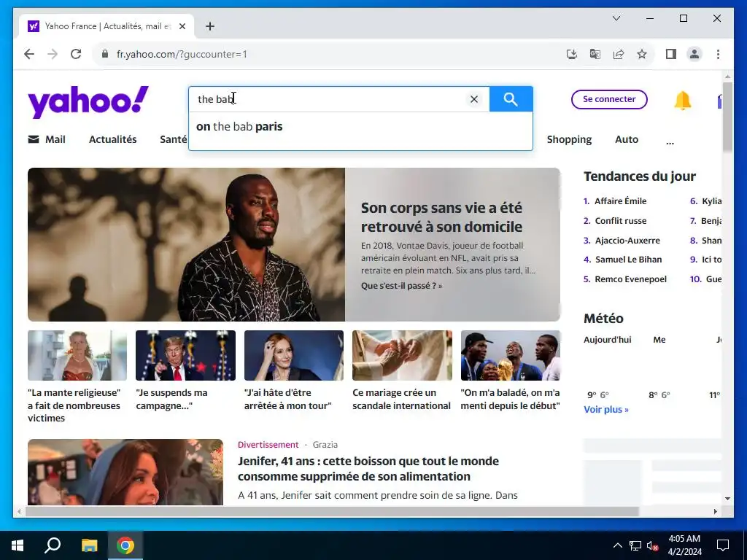747x560 pixels.
Task: Click the blue search magnifier button
Action: pos(511,99)
